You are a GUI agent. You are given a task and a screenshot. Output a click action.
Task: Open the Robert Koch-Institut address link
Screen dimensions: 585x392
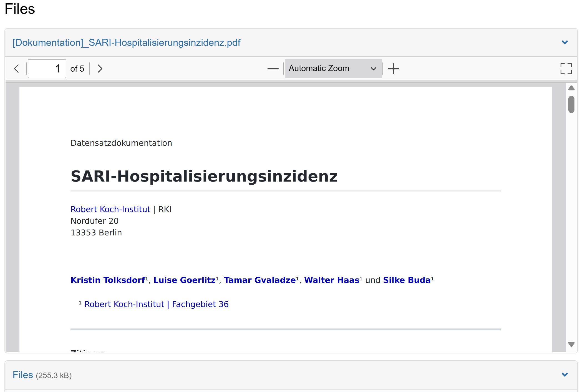click(x=110, y=209)
